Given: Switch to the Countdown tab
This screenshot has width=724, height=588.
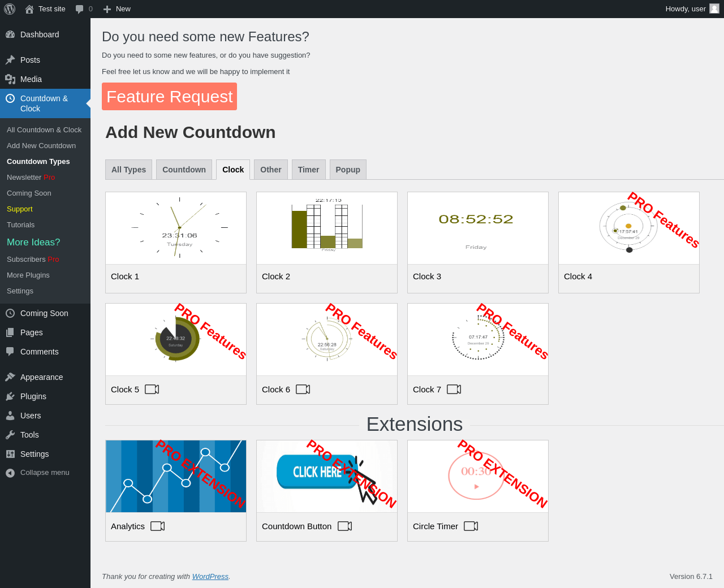Looking at the screenshot, I should coord(184,170).
